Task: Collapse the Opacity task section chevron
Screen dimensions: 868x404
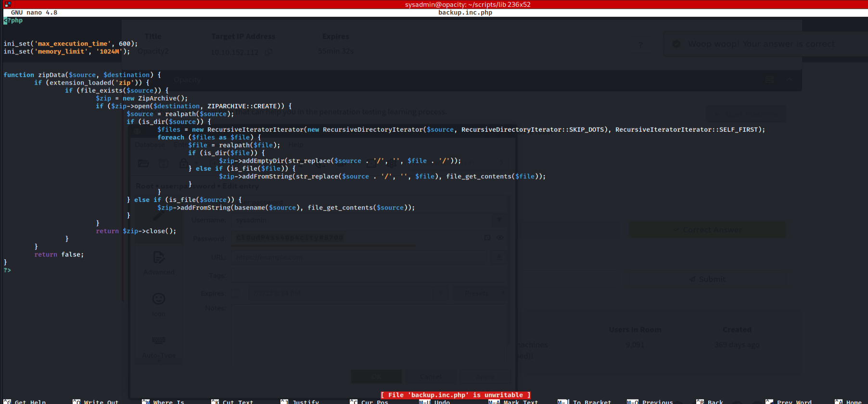Action: coord(790,80)
